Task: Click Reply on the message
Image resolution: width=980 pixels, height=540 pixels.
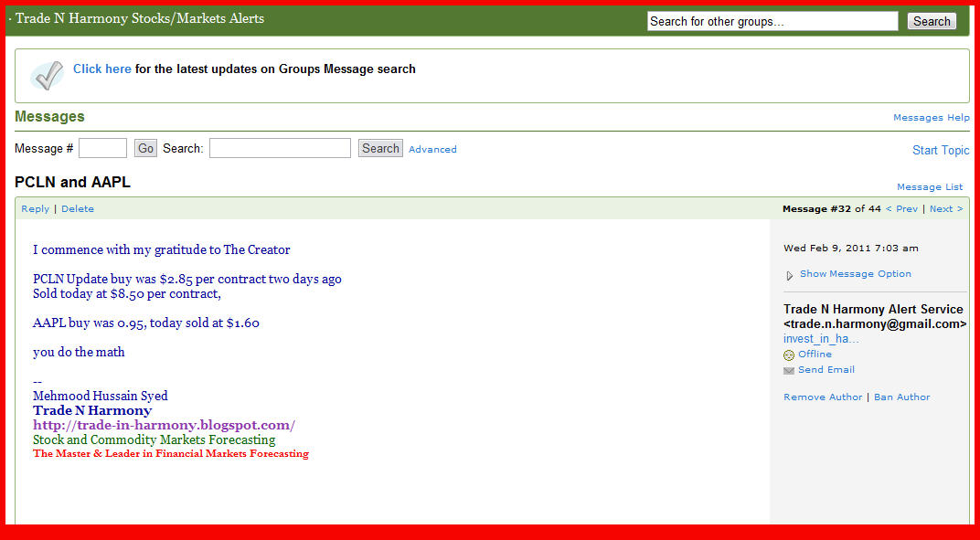Action: [35, 208]
